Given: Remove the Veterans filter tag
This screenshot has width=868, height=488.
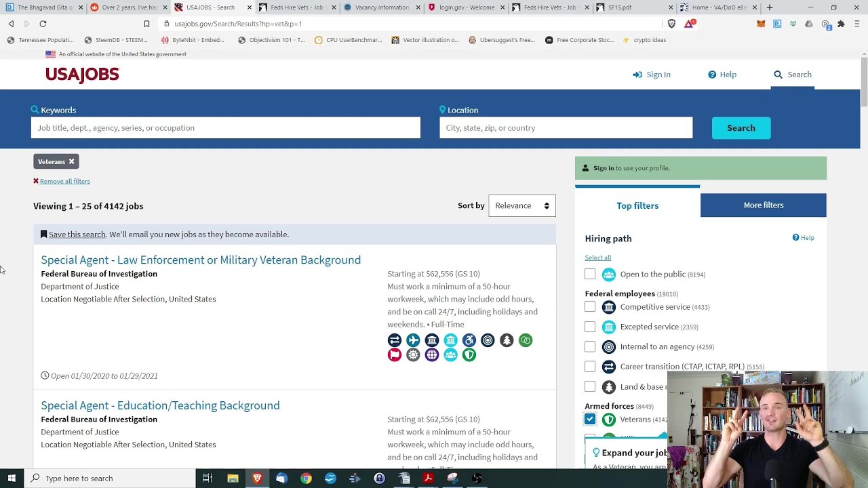Looking at the screenshot, I should click(x=71, y=162).
